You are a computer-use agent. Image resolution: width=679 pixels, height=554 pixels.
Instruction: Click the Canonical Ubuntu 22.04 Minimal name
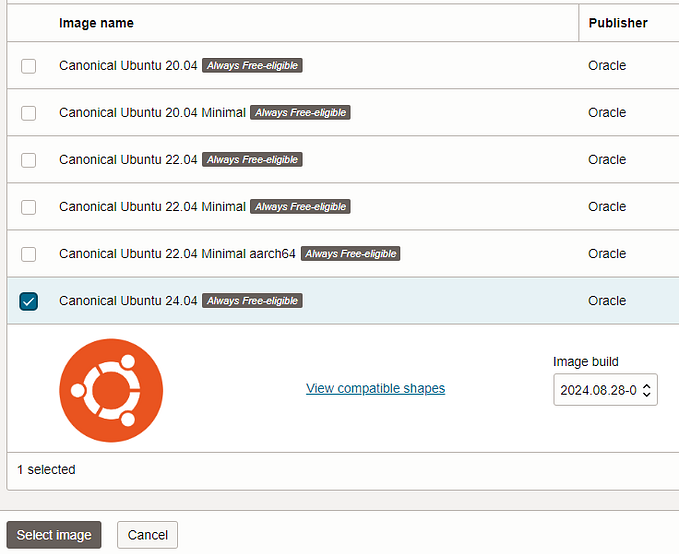[x=152, y=207]
